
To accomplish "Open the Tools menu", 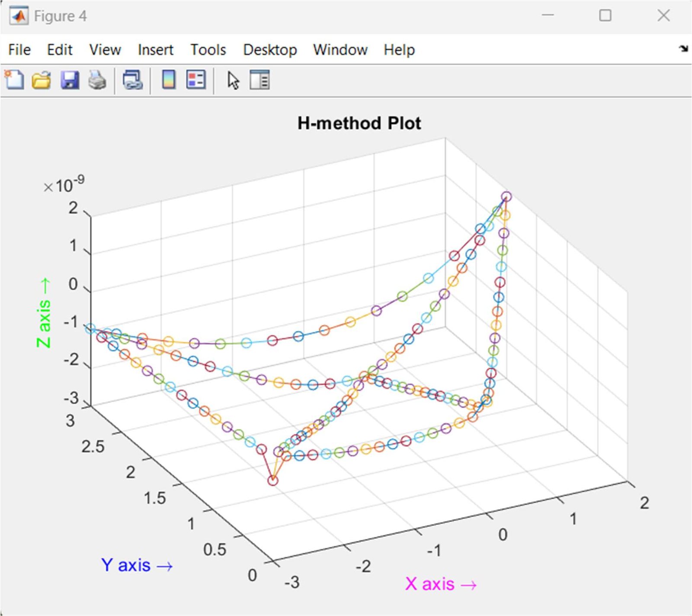I will pos(208,50).
